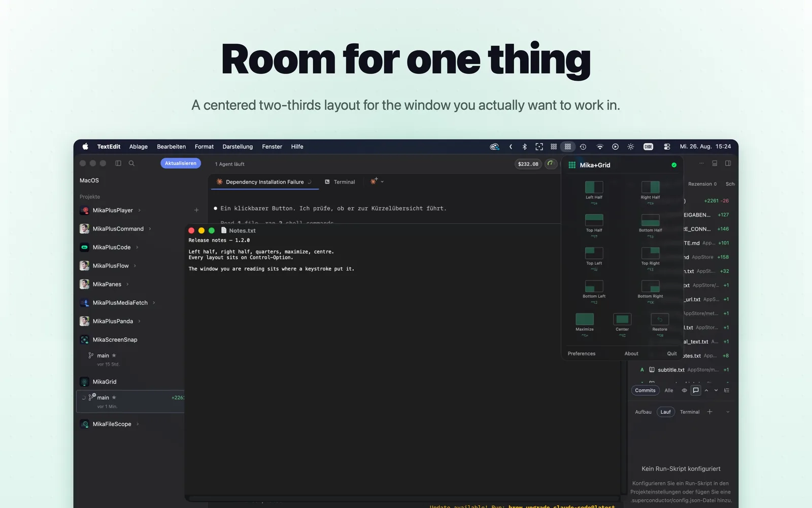Switch to the Dependency Installation Failure tab

point(265,182)
